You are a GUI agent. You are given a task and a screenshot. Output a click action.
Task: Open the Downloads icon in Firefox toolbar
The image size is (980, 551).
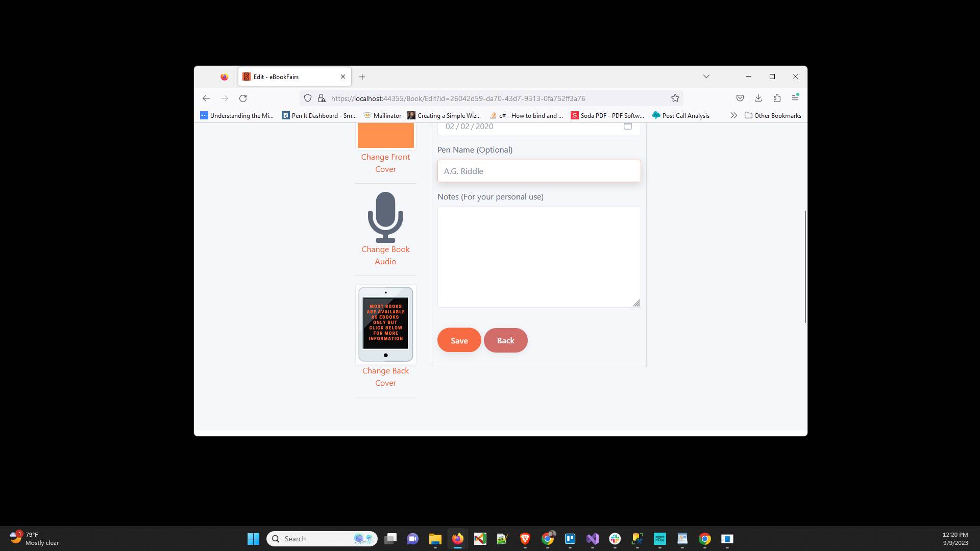(x=758, y=98)
